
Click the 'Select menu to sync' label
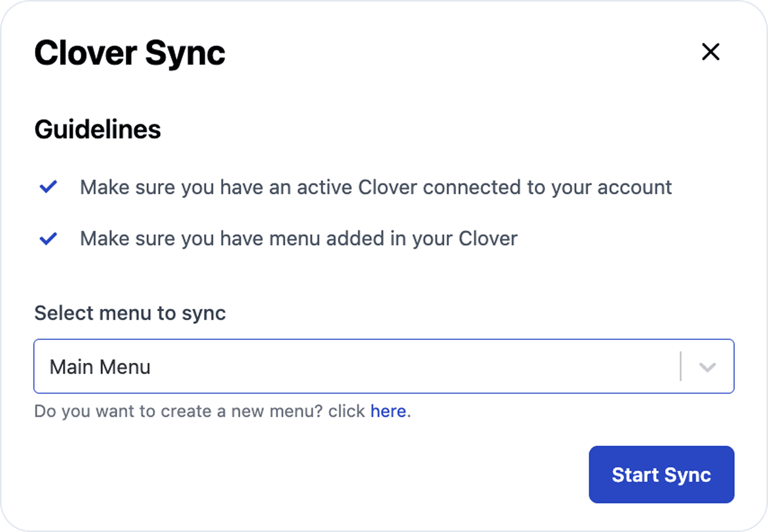click(x=130, y=313)
